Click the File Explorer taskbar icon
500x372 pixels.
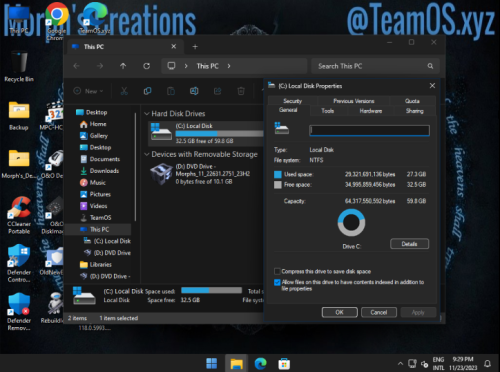[x=236, y=363]
